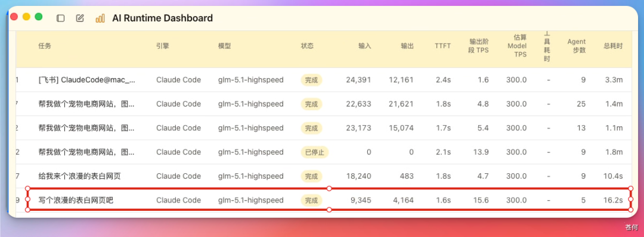Select the 宠物电商网站 task marked 已停止

click(324, 152)
